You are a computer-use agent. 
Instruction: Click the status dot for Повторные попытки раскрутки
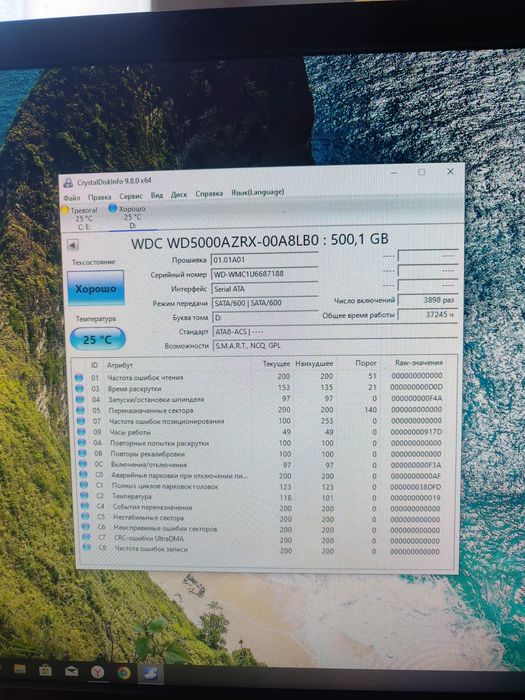click(82, 442)
